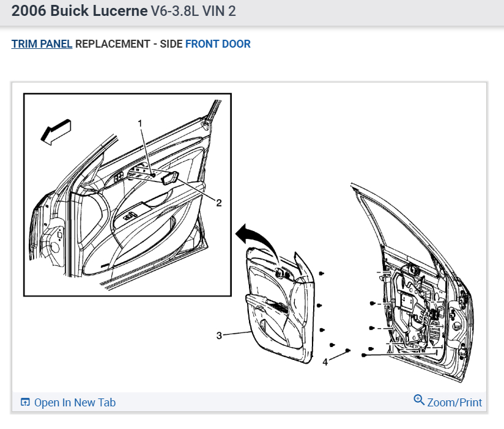Select the Open In New Tab text
This screenshot has height=429, width=504.
(75, 402)
